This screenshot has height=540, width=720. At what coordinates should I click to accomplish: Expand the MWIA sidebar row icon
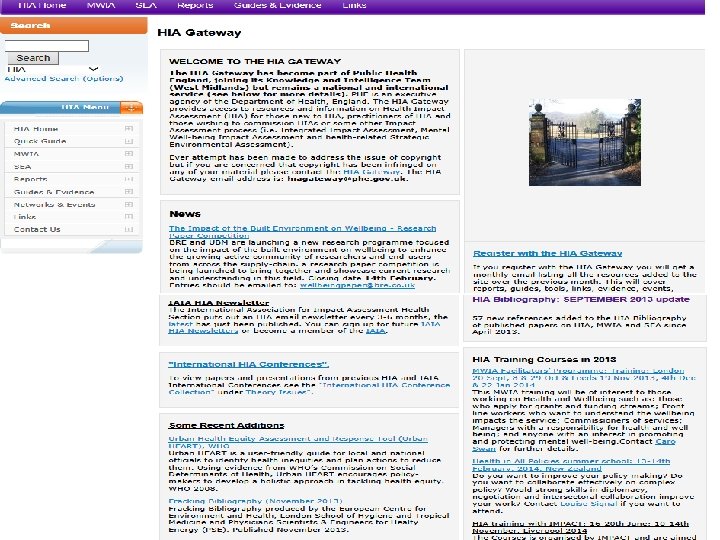coord(129,154)
